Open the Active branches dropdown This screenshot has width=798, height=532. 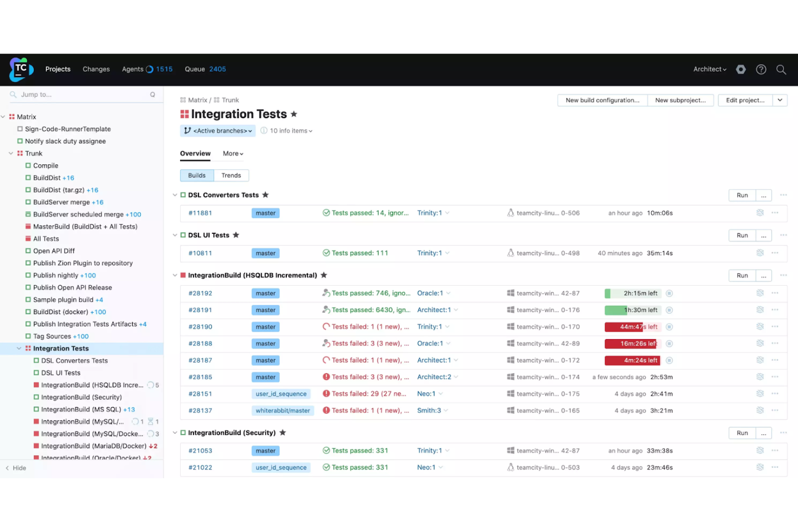[218, 130]
